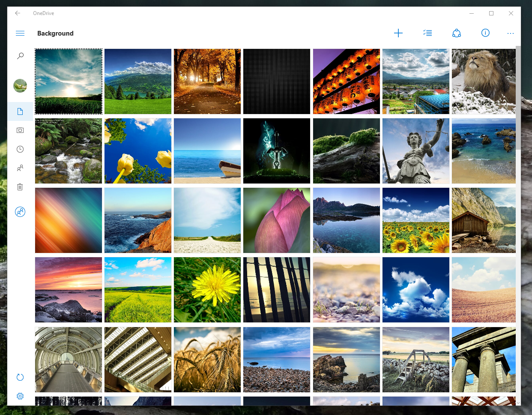Viewport: 532px width, 415px height.
Task: Open OneDrive settings gear
Action: click(x=20, y=396)
